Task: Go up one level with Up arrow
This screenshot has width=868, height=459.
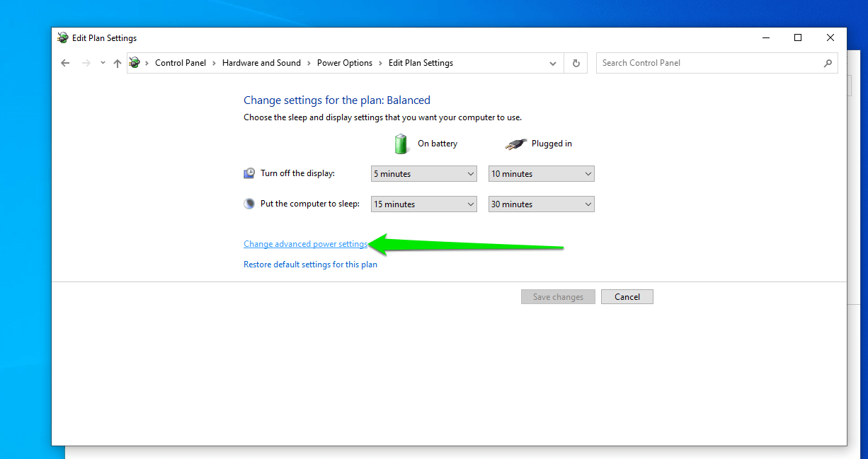Action: (x=118, y=63)
